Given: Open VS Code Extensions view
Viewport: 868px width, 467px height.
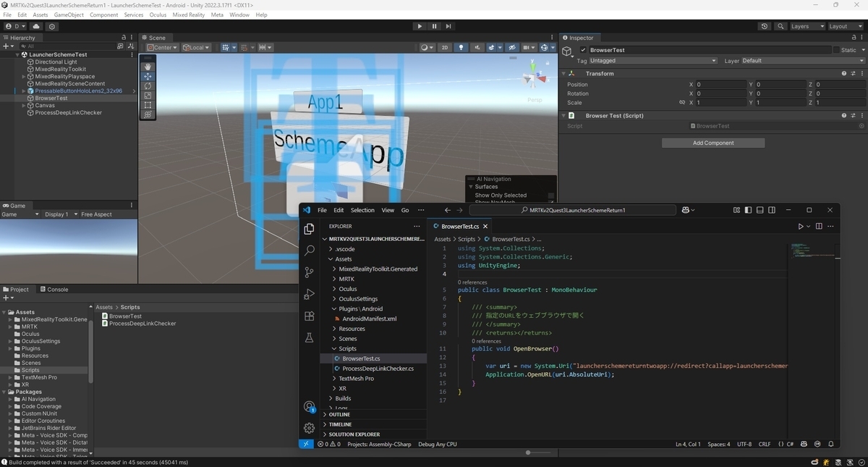Looking at the screenshot, I should click(310, 316).
